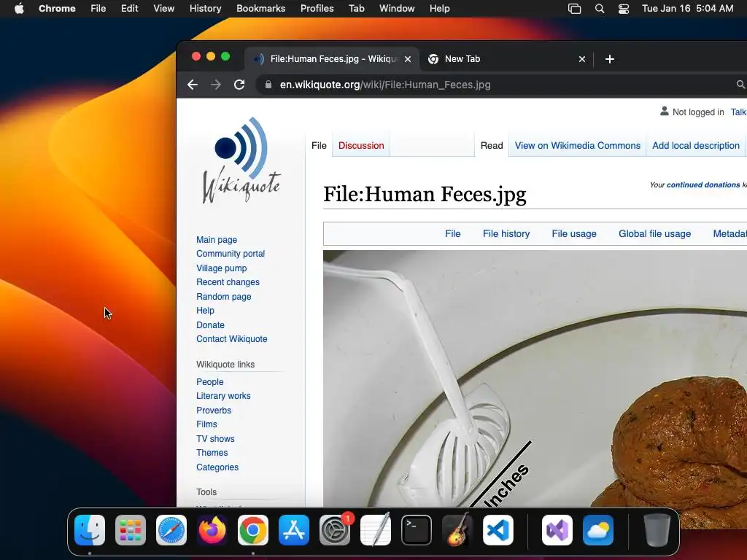Open the View menu in the menu bar

[x=164, y=9]
